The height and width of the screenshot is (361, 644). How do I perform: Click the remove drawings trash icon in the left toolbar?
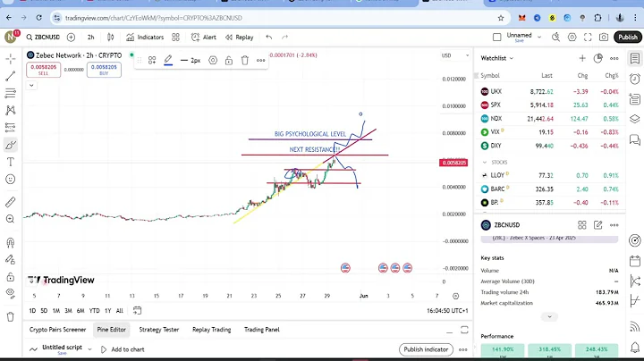click(x=11, y=316)
